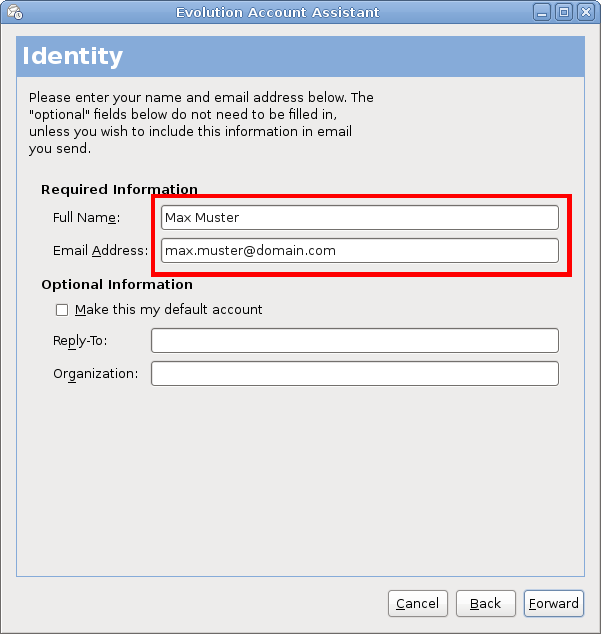Minimize the Evolution Account Assistant window
Viewport: 601px width, 634px height.
541,12
